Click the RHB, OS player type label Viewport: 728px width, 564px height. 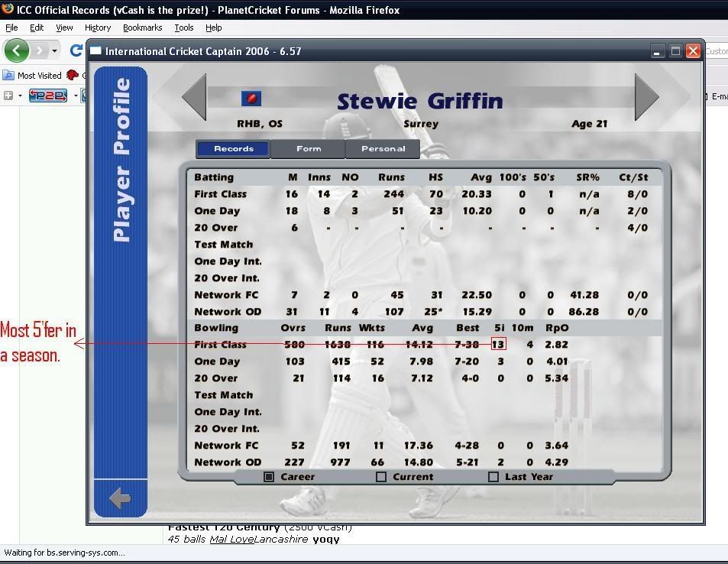tap(260, 124)
